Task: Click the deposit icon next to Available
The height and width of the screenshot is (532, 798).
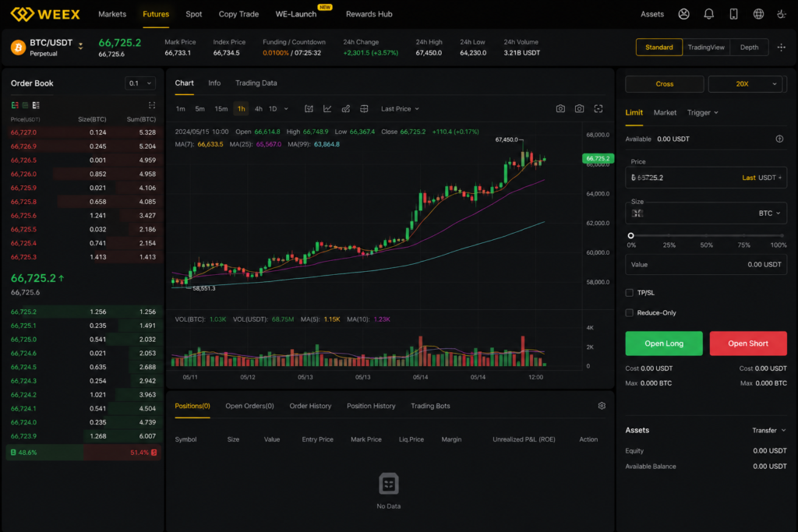Action: [x=779, y=139]
